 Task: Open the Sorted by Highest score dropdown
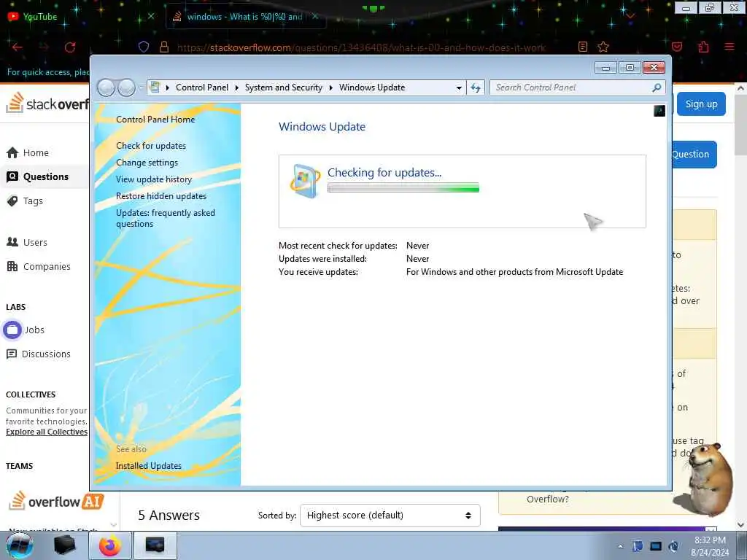[x=390, y=516]
